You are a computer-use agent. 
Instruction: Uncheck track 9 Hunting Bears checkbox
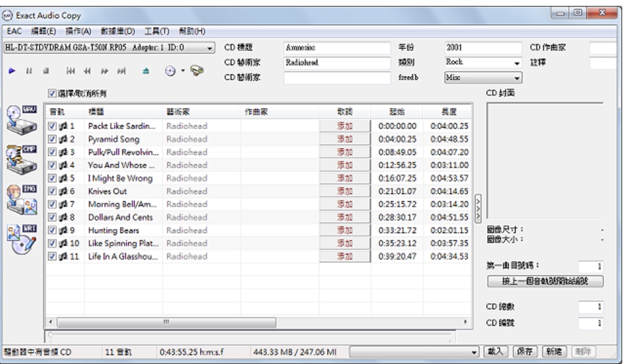tap(52, 230)
